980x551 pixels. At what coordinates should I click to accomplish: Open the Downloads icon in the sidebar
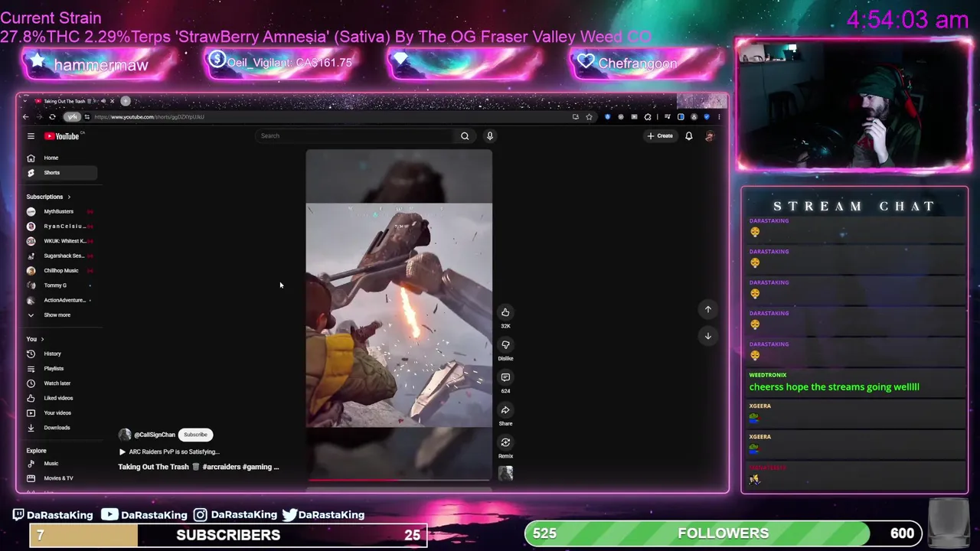tap(31, 428)
